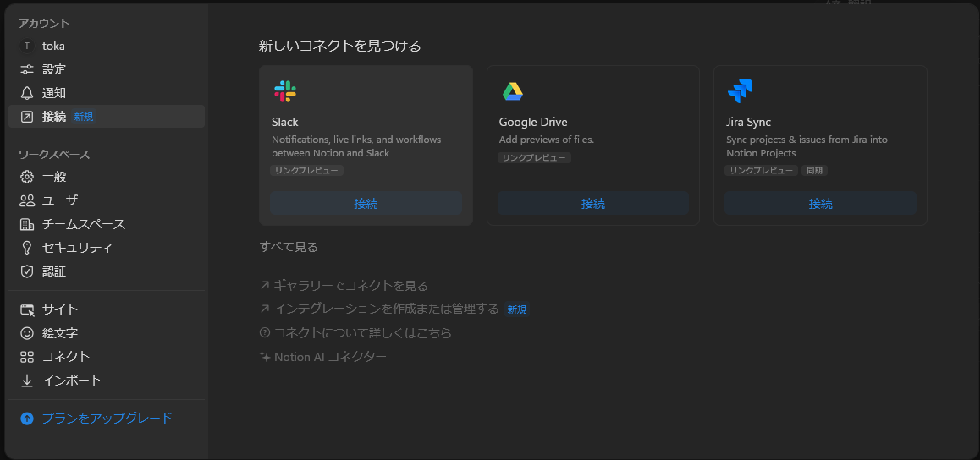Viewport: 980px width, 460px height.
Task: Click the 接続 button for Jira Sync
Action: (820, 204)
